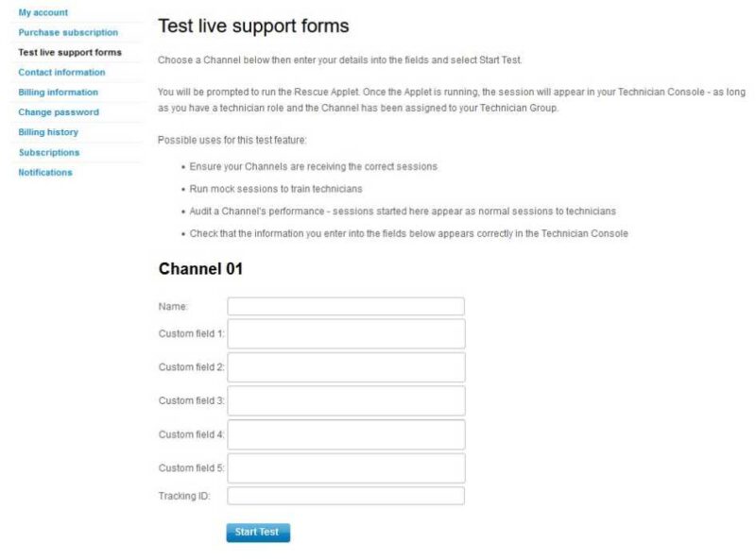Screen dimensions: 756x560
Task: Focus the Custom field 5 input
Action: point(346,468)
